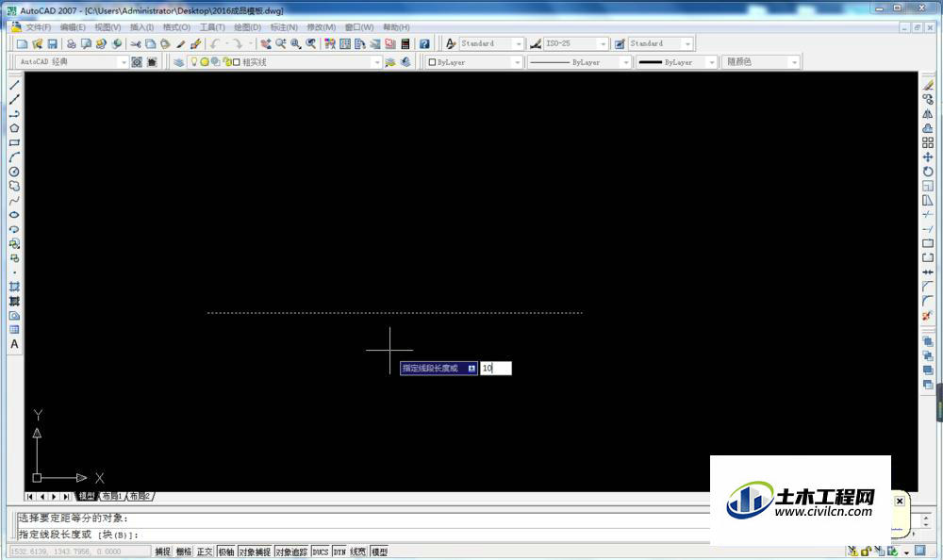Open the Standard text style dropdown
The height and width of the screenshot is (560, 943).
(x=518, y=44)
